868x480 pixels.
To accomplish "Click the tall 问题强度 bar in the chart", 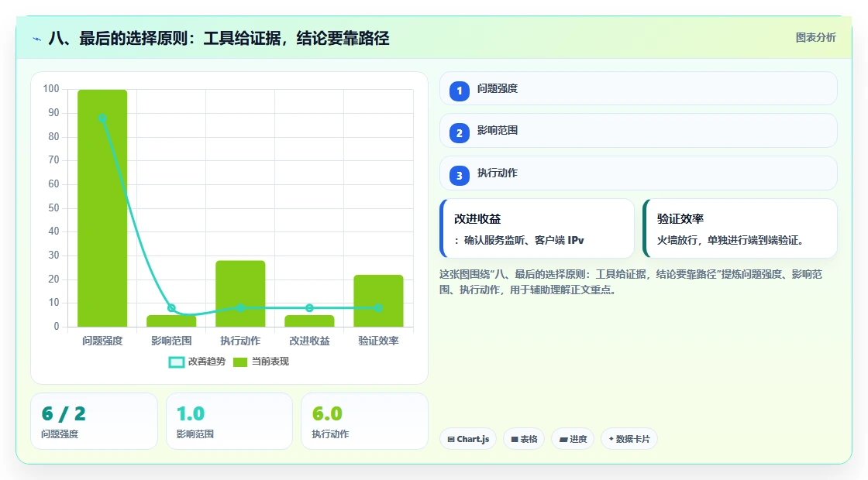I will pos(102,208).
